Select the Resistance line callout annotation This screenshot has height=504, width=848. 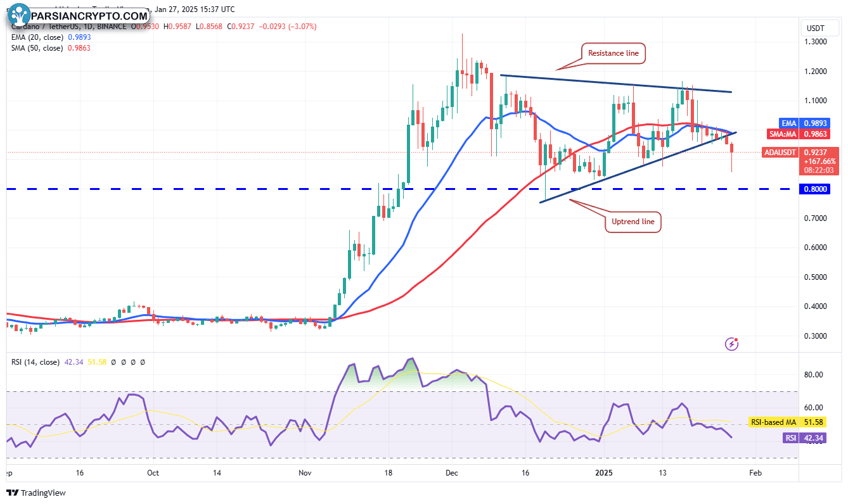pyautogui.click(x=614, y=54)
